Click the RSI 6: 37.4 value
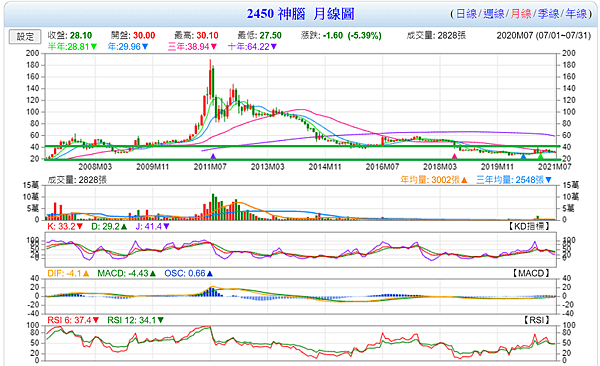 (x=73, y=320)
